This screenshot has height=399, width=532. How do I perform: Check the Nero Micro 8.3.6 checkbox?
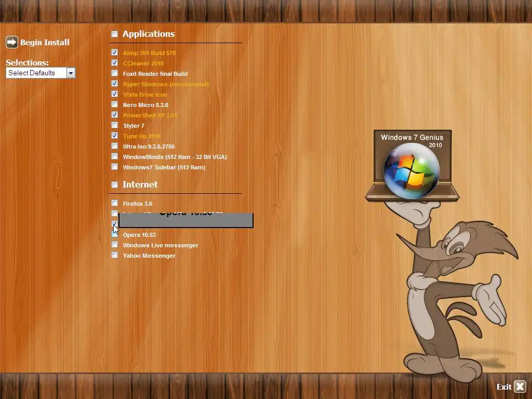(115, 104)
